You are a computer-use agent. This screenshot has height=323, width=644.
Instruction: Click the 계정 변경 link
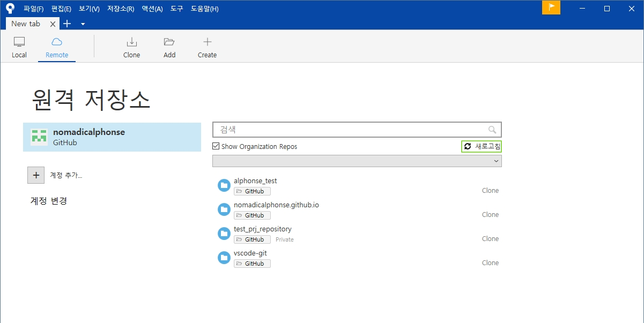tap(49, 201)
